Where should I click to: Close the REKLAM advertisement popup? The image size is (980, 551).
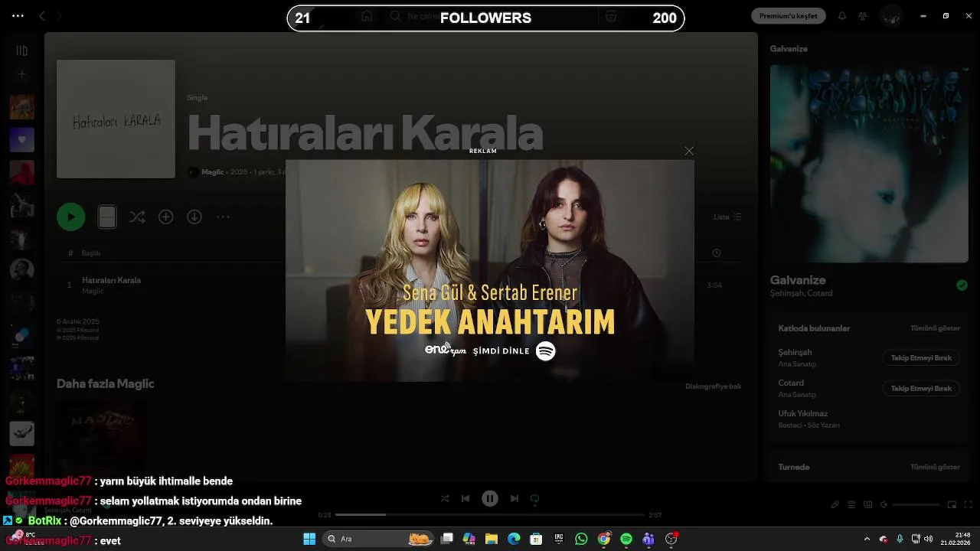coord(689,151)
